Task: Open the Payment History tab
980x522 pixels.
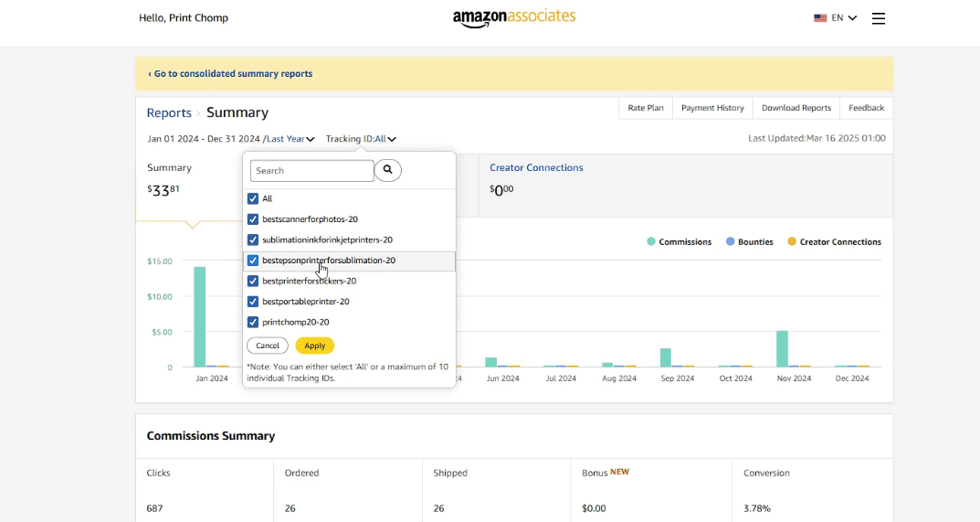Action: click(712, 108)
